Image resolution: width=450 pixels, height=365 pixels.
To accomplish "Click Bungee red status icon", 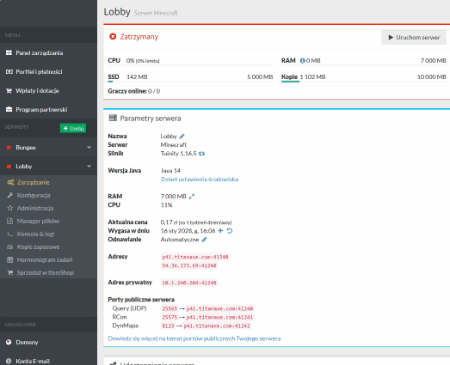I will (9, 147).
